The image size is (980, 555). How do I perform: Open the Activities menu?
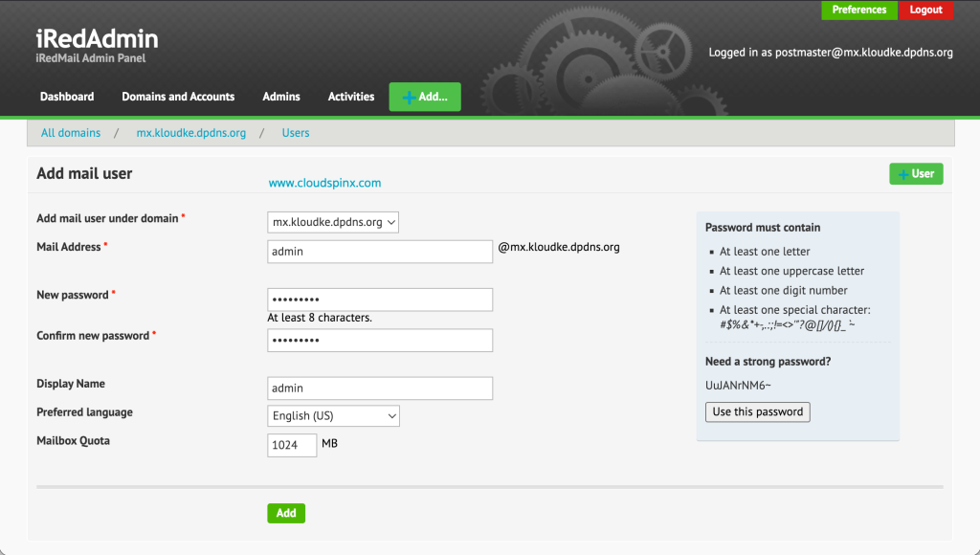351,97
